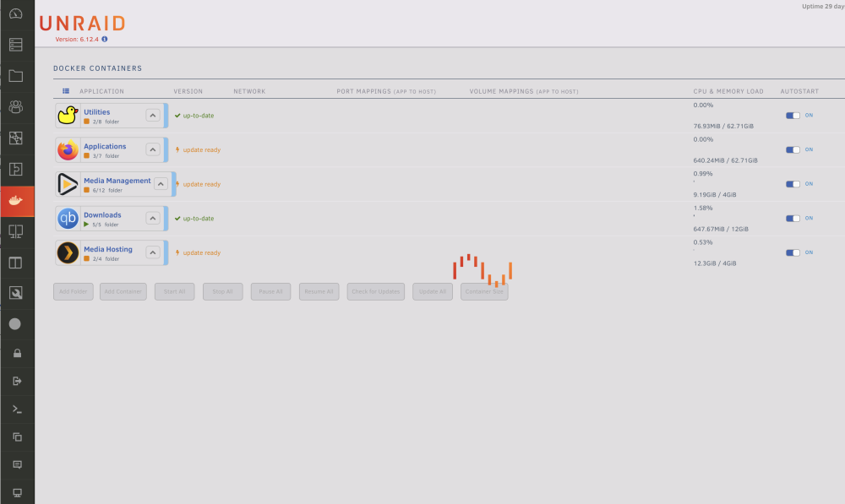Click the UNRAID logo
Viewport: 845px width, 504px height.
[x=83, y=24]
